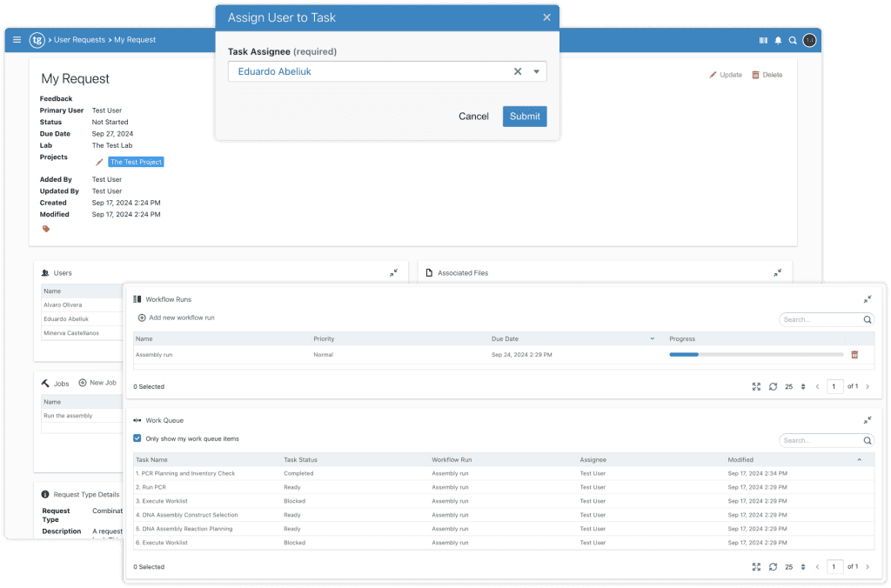Screen dimensions: 891x588
Task: Navigate to User Requests breadcrumb
Action: 79,39
